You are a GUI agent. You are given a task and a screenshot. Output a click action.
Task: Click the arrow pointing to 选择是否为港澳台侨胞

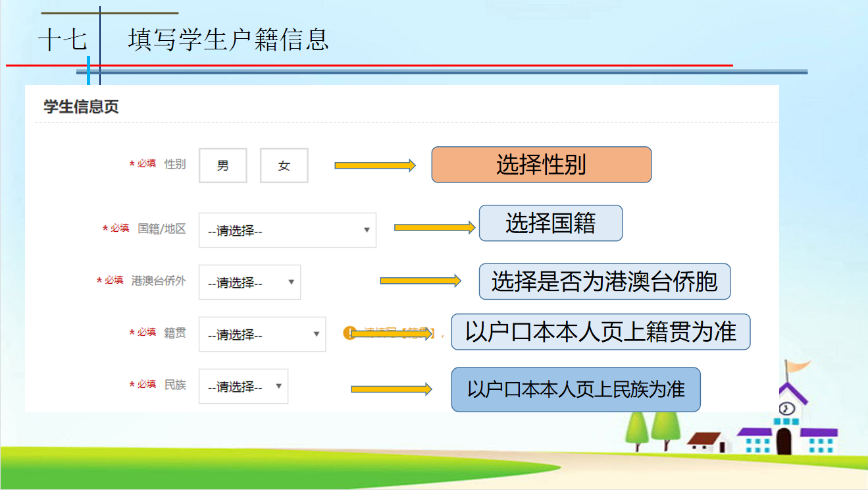421,281
